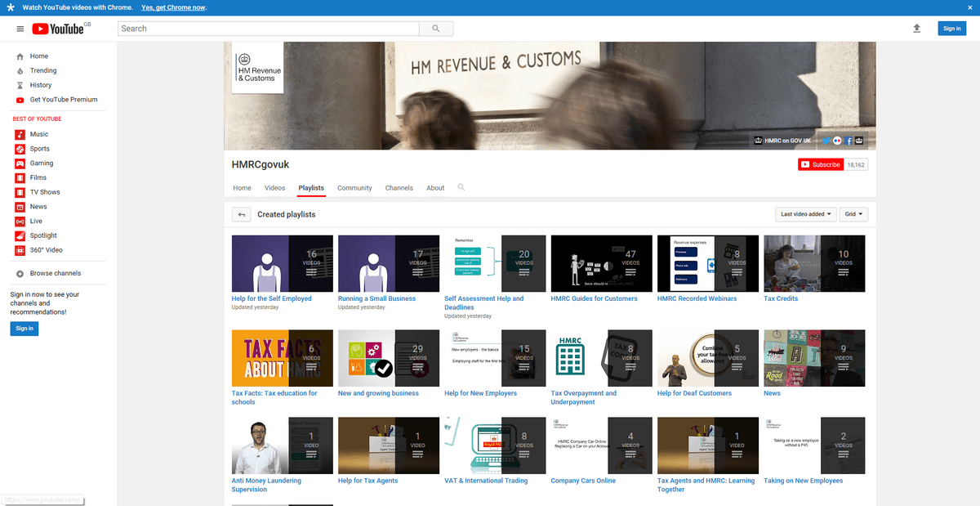Click the search magnifier button
Viewport: 980px width, 506px height.
coord(436,29)
